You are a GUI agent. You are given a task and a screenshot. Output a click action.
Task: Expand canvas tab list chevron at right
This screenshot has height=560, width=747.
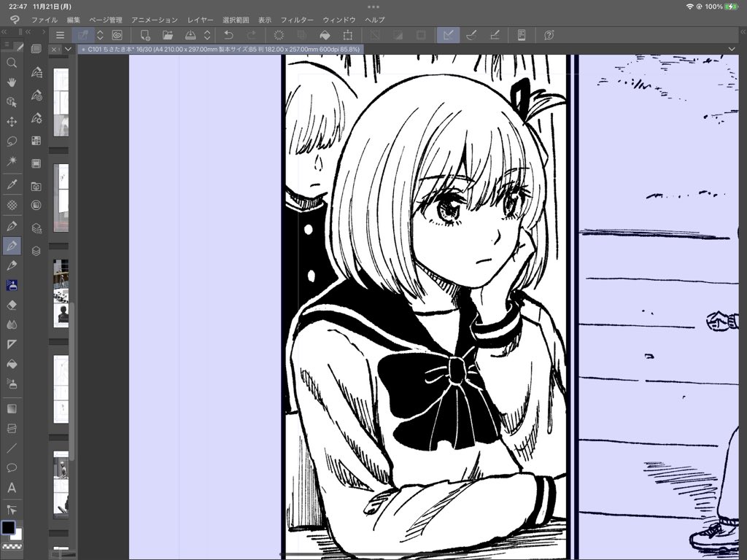pos(732,49)
